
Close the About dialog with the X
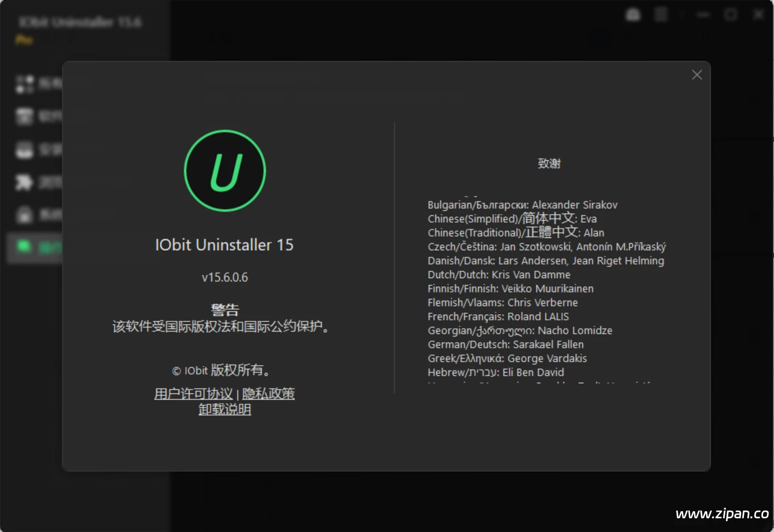(x=696, y=75)
